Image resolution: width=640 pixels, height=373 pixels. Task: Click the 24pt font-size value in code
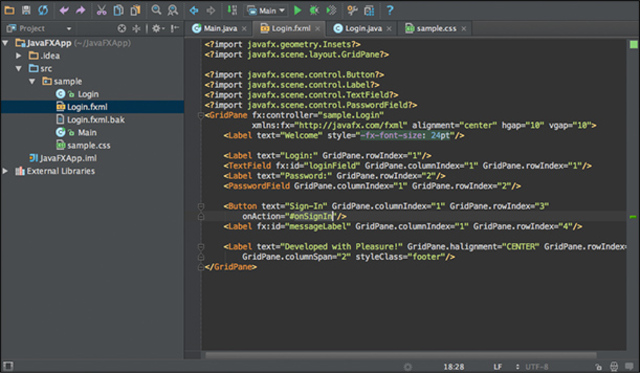[440, 135]
